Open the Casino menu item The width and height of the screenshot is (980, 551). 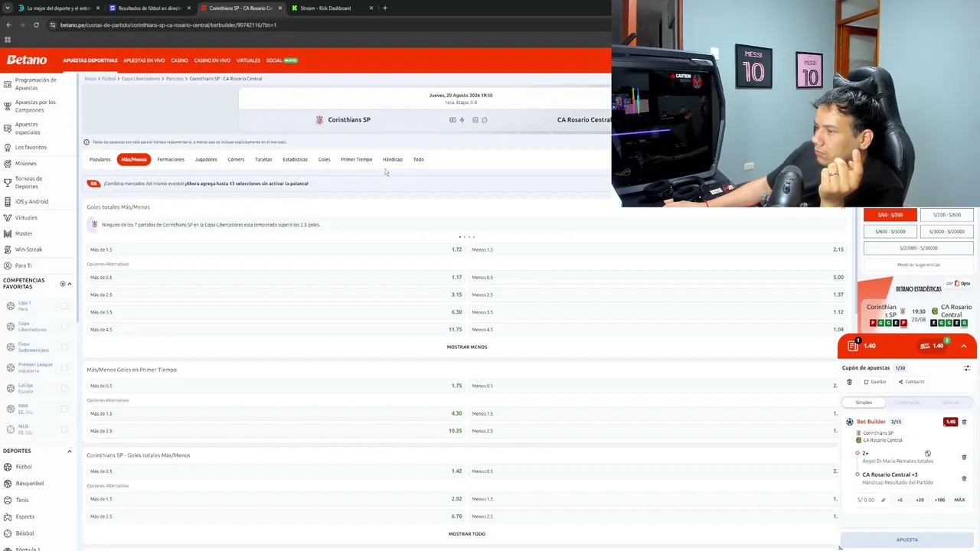pyautogui.click(x=179, y=60)
